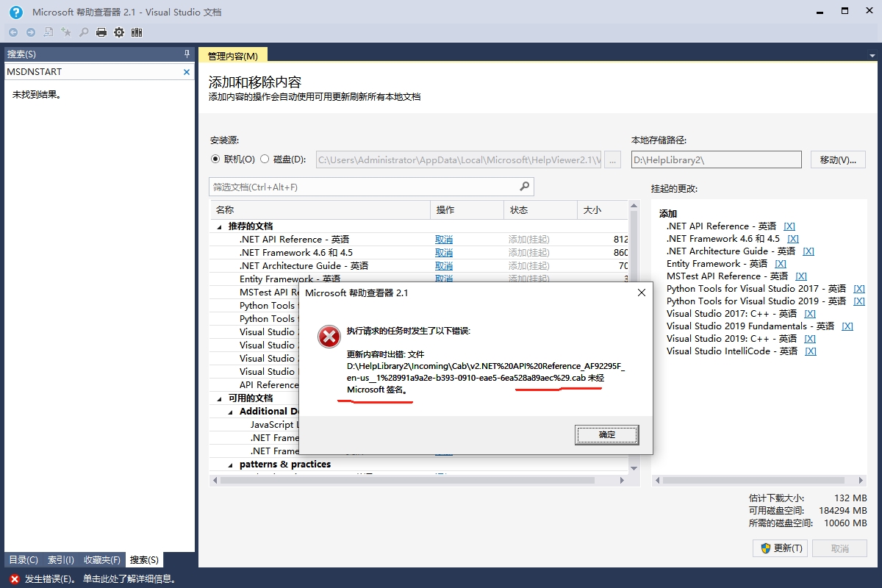Click 取消 link for Entity Framework row

coord(444,279)
